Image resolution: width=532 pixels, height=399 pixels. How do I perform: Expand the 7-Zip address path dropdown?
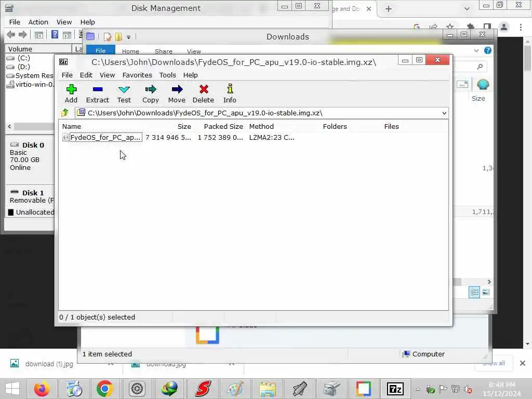tap(444, 113)
